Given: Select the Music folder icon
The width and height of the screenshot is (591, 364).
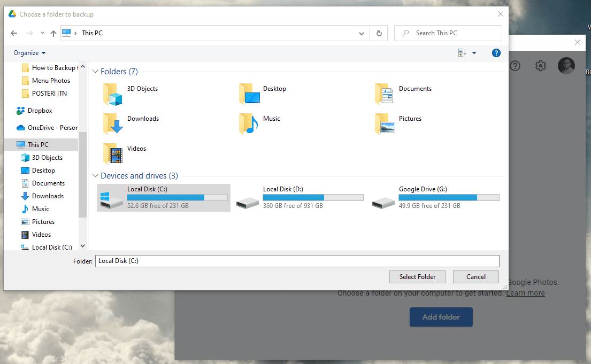Looking at the screenshot, I should [x=248, y=124].
